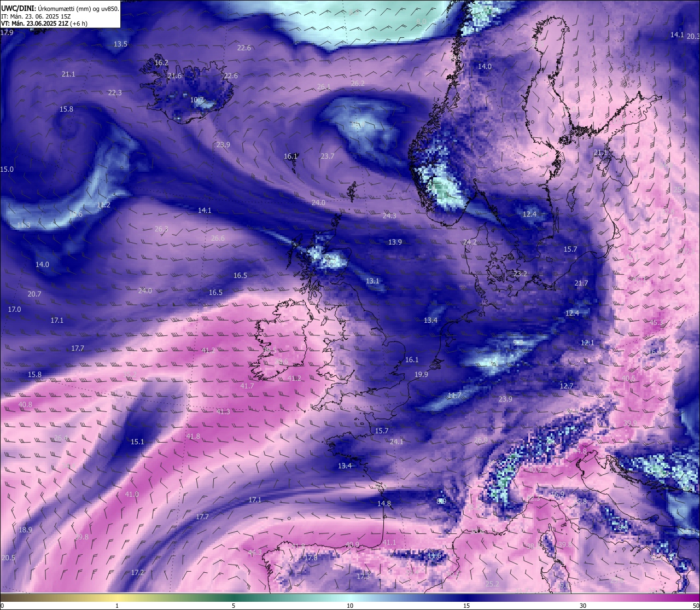700x610 pixels.
Task: Click the 20.3 value at top-right
Action: (693, 37)
